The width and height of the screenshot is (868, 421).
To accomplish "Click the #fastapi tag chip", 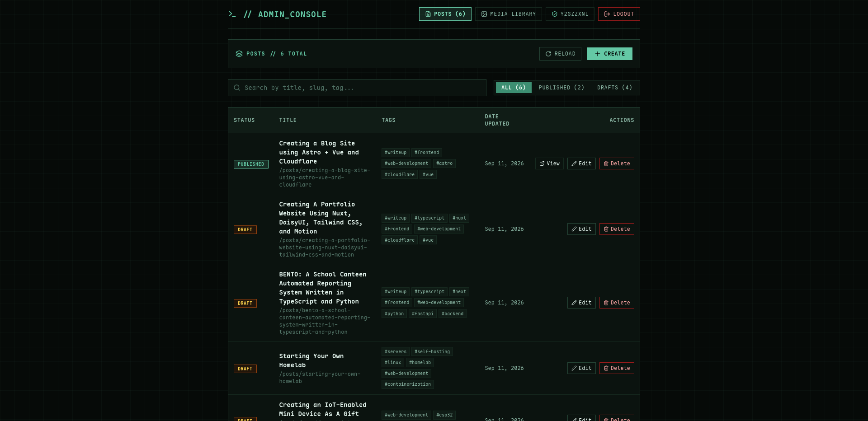I will pyautogui.click(x=423, y=313).
